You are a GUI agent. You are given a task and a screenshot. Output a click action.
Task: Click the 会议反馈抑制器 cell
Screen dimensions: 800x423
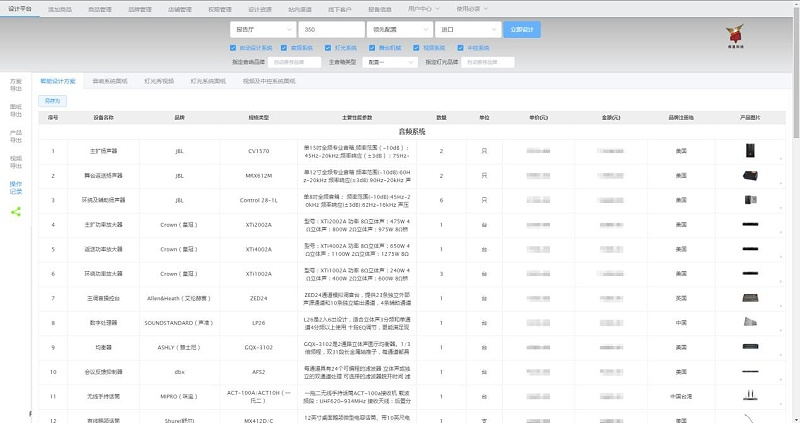point(104,372)
